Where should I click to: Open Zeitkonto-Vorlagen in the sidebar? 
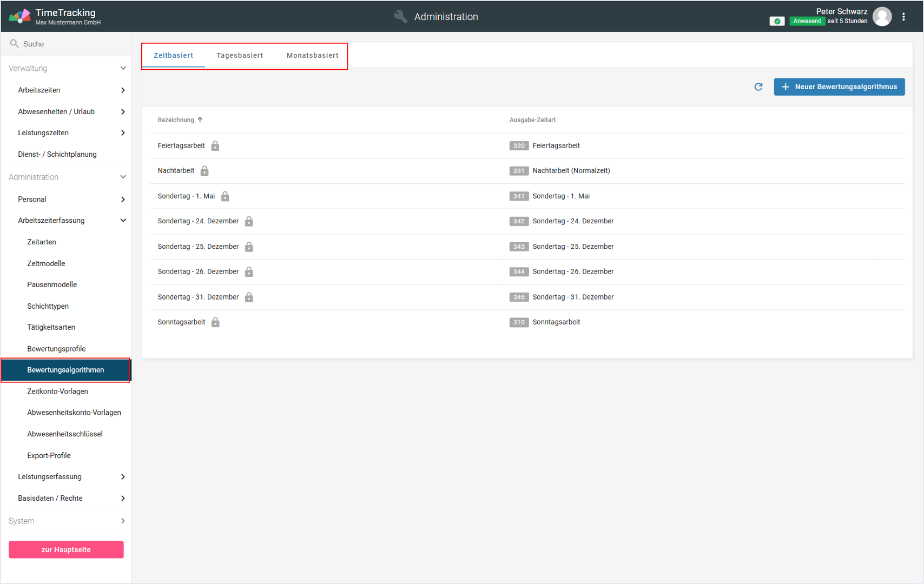click(x=57, y=391)
